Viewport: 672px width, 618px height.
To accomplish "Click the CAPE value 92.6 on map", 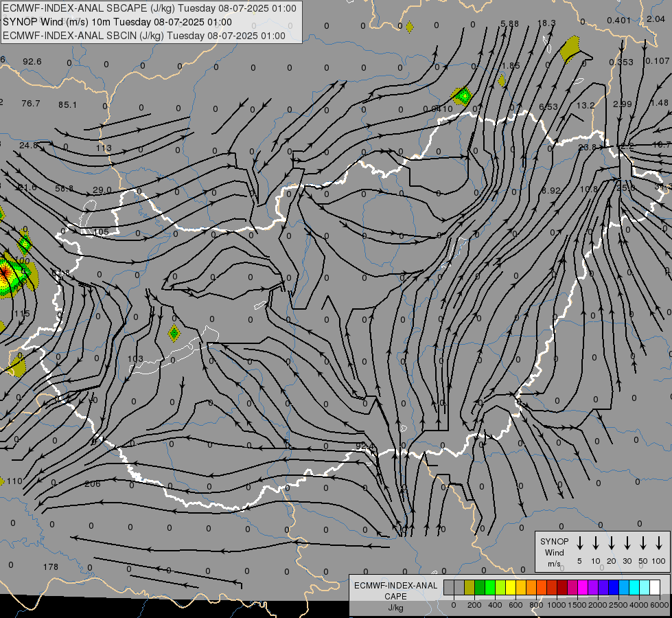I will (32, 62).
